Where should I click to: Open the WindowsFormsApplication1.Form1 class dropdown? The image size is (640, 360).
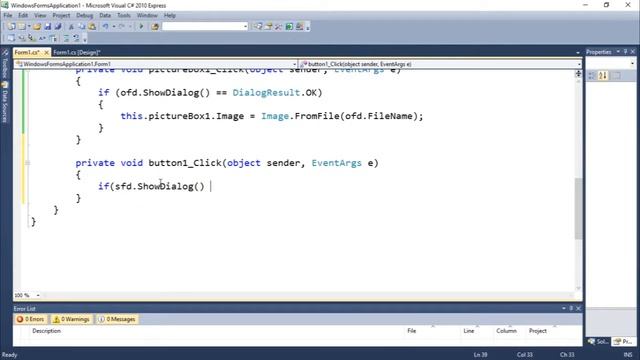(294, 64)
